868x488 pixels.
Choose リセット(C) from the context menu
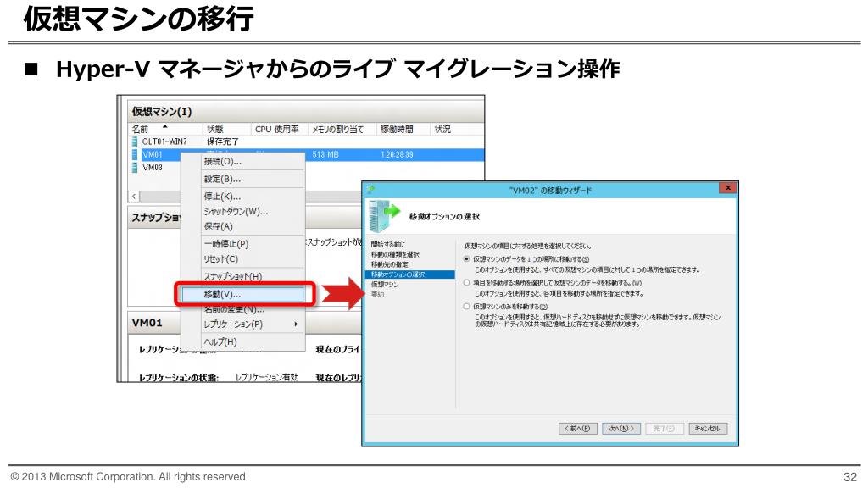tap(243, 259)
